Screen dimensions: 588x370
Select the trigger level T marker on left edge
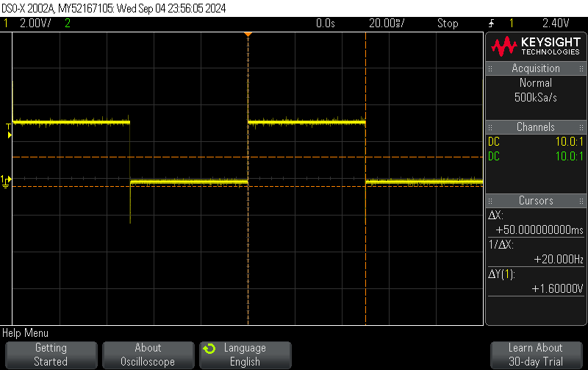(9, 124)
